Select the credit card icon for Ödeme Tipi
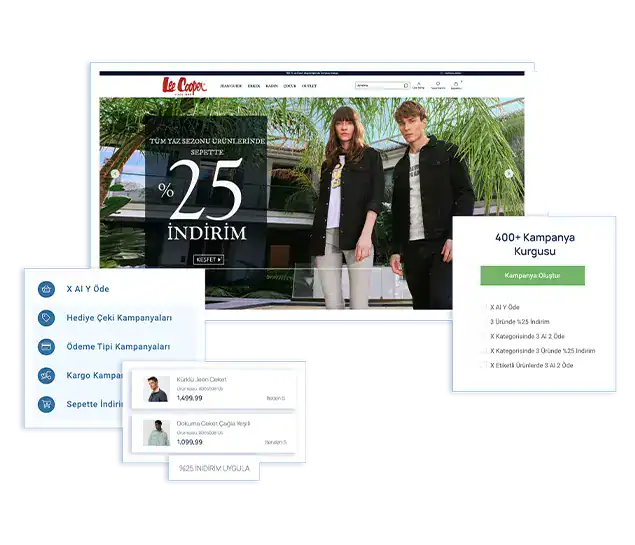The image size is (635, 545). [46, 347]
